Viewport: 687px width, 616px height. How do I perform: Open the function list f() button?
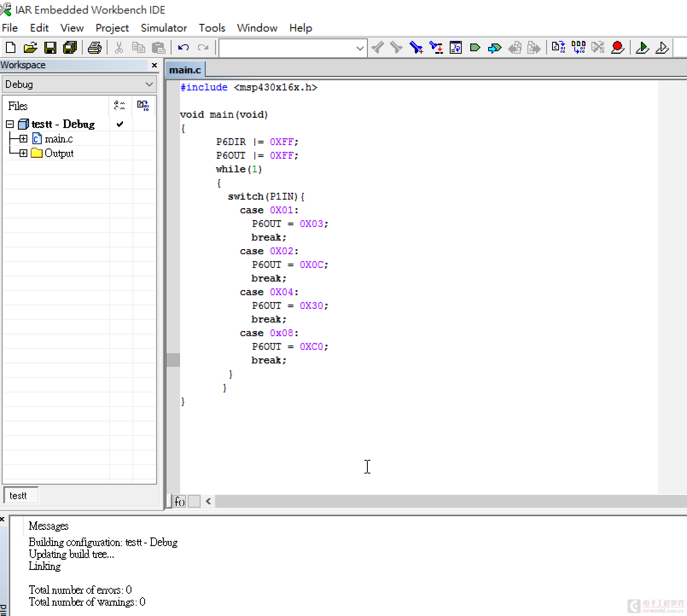180,501
